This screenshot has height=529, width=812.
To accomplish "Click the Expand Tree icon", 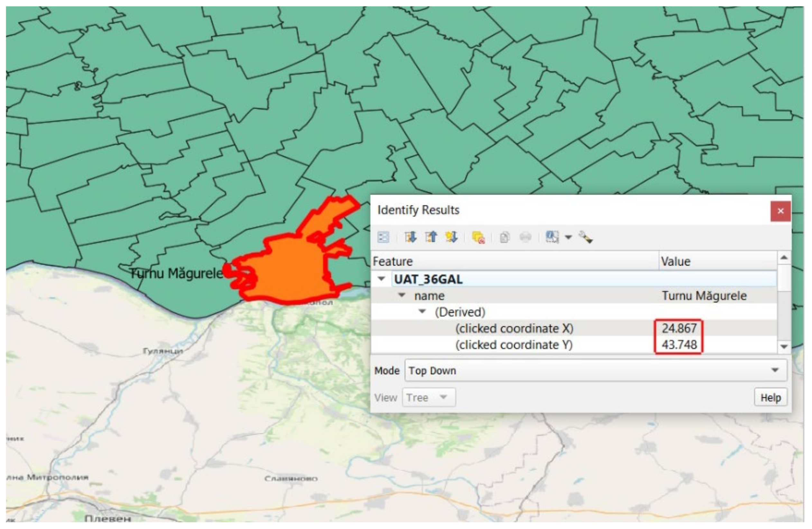I will [411, 237].
